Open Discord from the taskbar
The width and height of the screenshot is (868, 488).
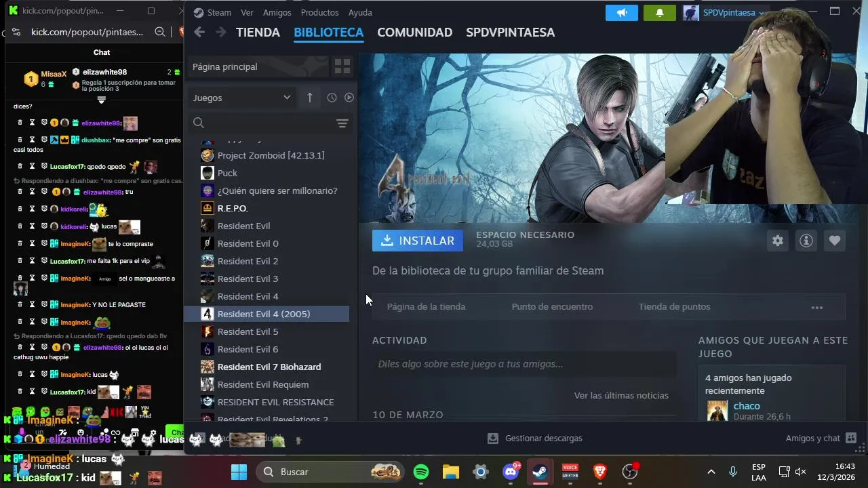tap(511, 472)
